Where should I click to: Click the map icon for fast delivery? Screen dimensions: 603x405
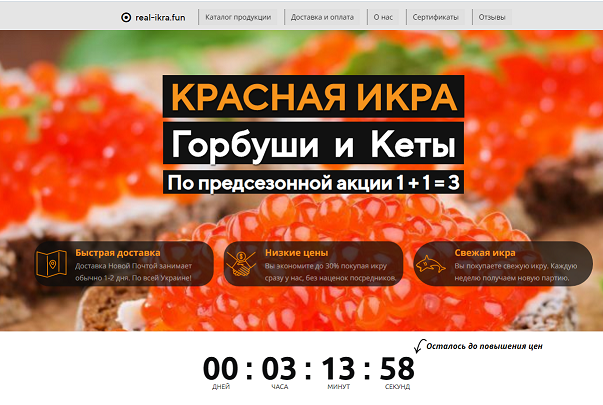click(52, 263)
